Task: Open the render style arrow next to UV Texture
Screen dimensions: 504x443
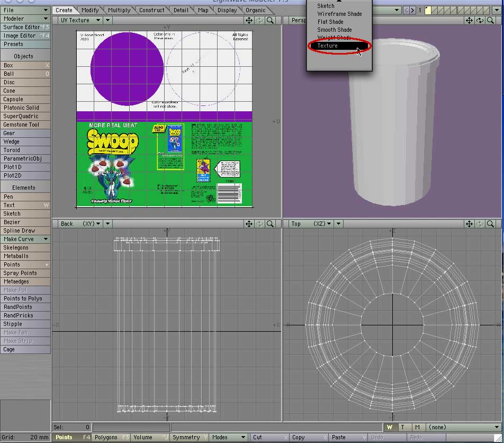Action: [107, 21]
